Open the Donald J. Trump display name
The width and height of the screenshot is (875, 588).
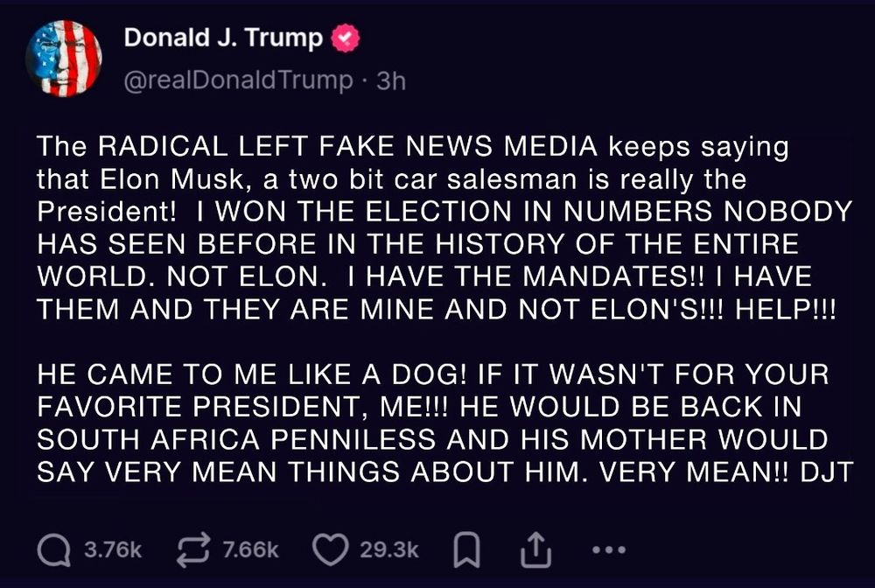223,38
